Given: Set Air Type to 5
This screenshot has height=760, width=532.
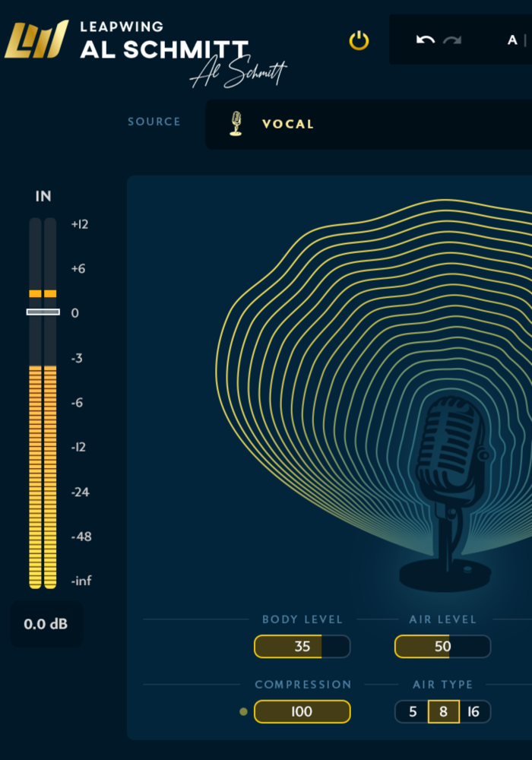Looking at the screenshot, I should pyautogui.click(x=413, y=712).
